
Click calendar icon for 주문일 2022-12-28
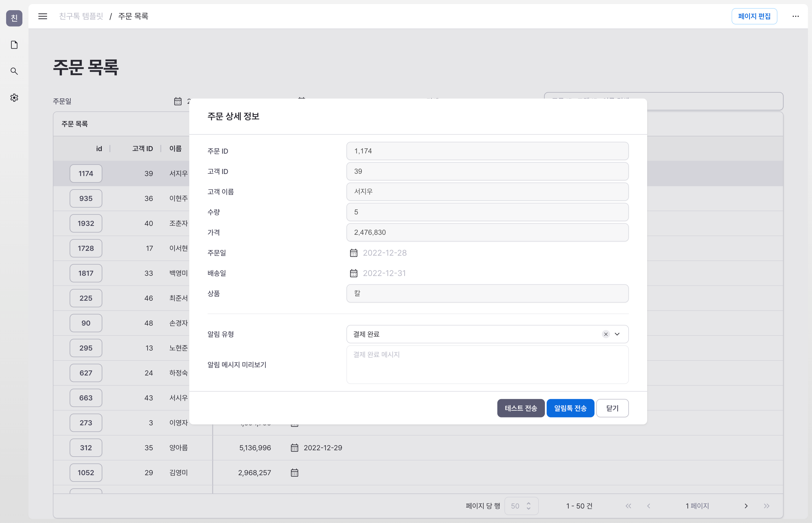pyautogui.click(x=354, y=253)
